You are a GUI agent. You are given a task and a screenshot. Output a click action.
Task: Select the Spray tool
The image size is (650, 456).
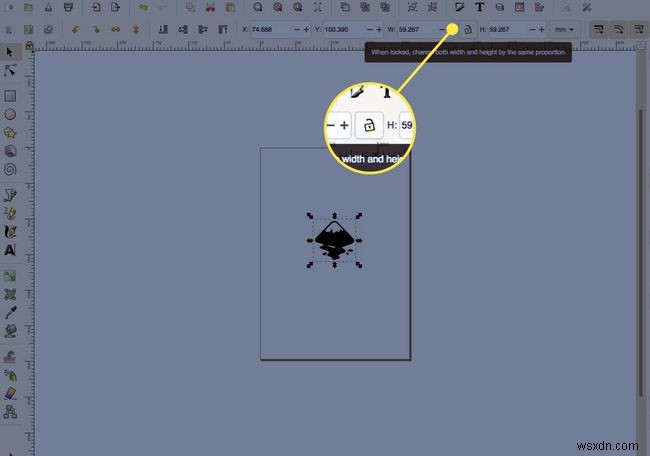10,375
